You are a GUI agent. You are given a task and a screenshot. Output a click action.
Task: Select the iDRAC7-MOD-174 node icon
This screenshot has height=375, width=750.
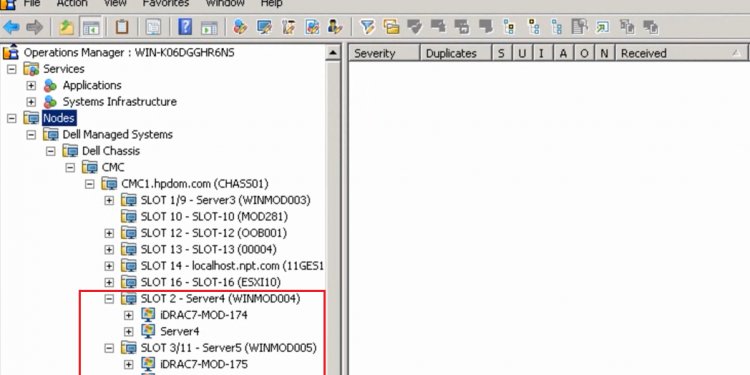(x=148, y=315)
